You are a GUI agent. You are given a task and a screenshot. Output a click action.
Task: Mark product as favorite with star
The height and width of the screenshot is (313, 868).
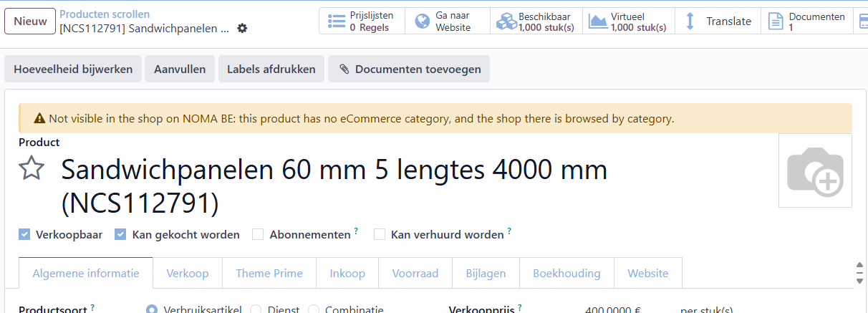32,169
